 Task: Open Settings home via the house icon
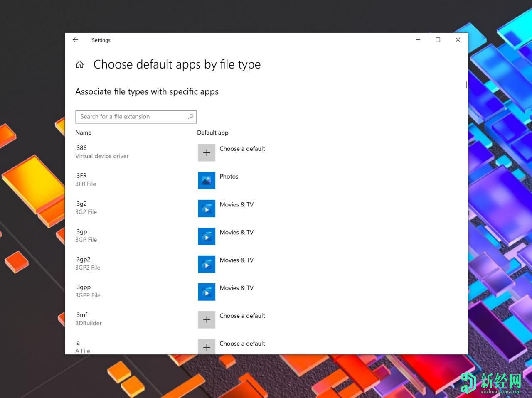click(80, 64)
